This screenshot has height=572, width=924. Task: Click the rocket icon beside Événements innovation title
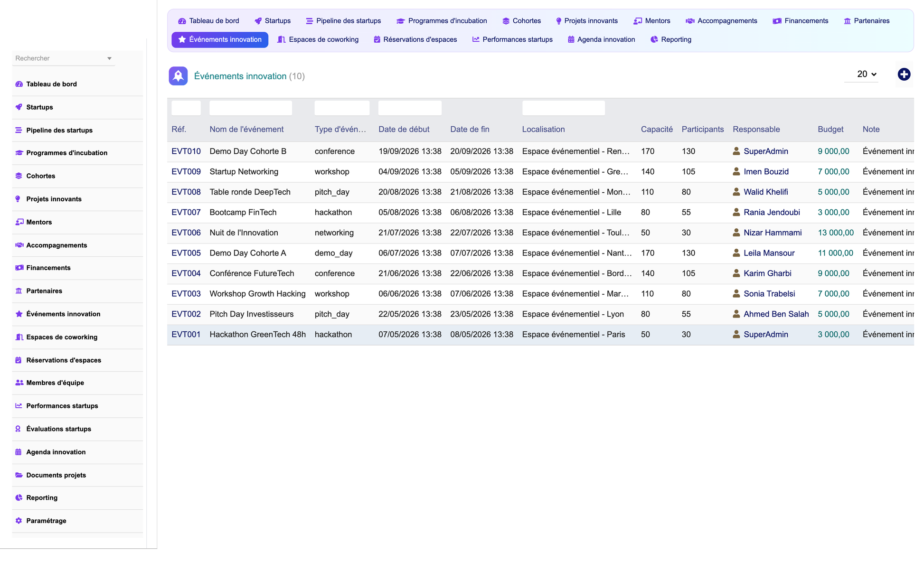178,76
